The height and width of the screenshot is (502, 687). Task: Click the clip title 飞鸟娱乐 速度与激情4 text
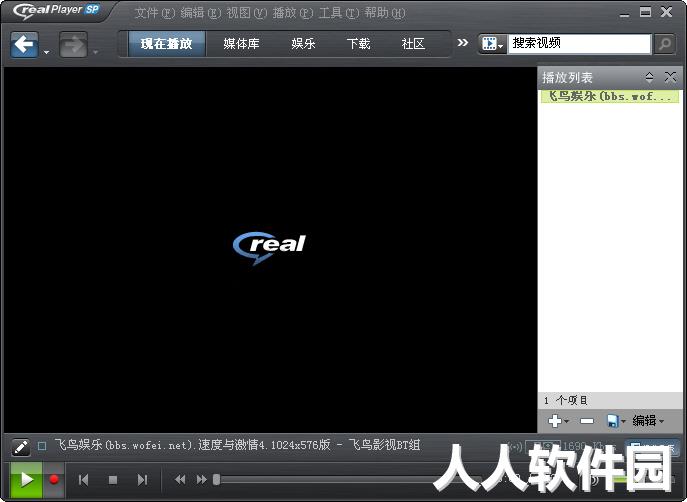237,445
